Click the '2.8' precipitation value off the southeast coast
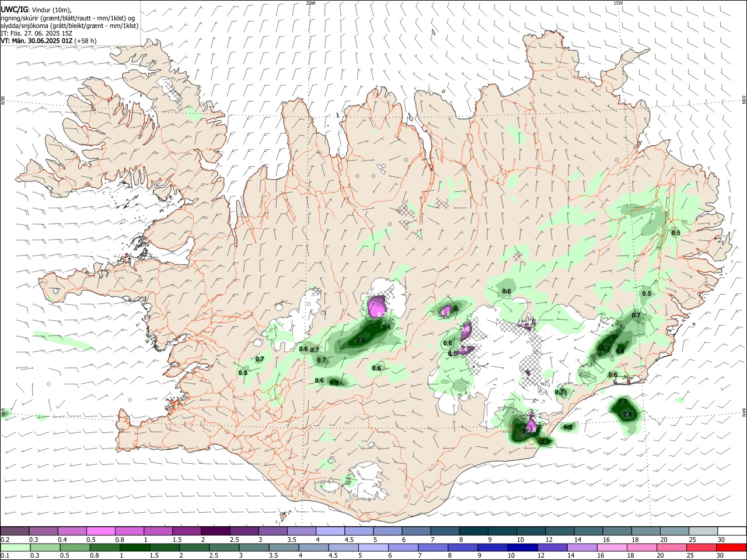This screenshot has height=560, width=747. (627, 415)
